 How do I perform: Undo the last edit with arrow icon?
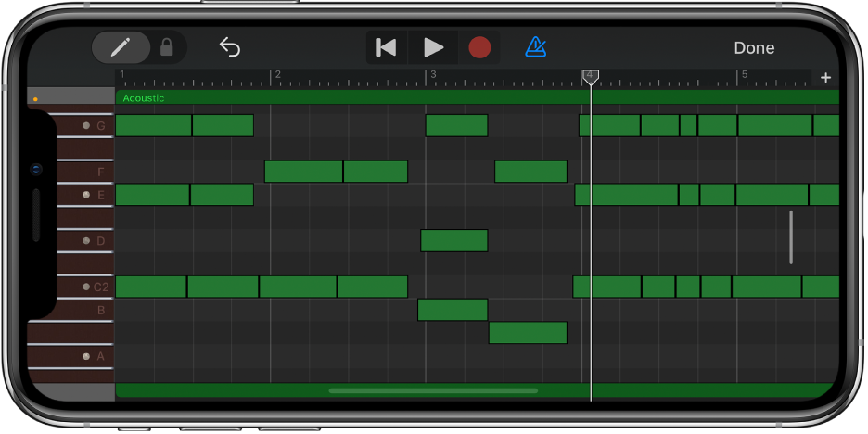tap(230, 47)
